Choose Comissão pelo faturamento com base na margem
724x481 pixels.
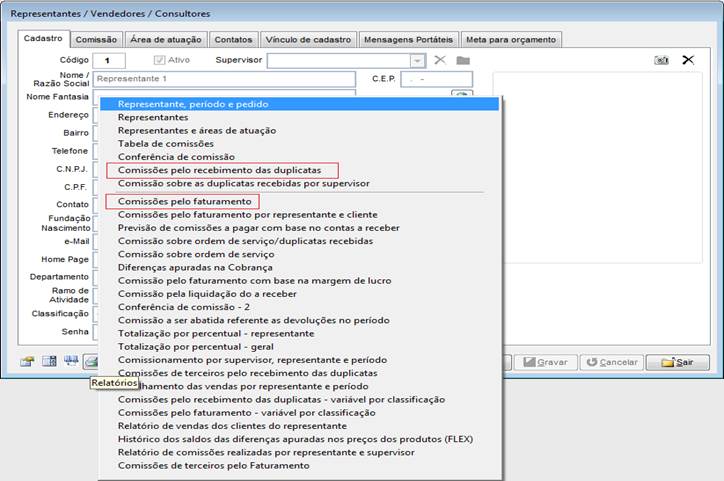coord(300,281)
